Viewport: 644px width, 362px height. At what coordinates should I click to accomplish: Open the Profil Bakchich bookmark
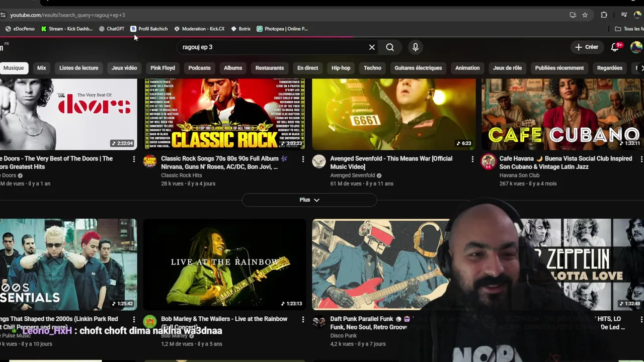click(149, 29)
